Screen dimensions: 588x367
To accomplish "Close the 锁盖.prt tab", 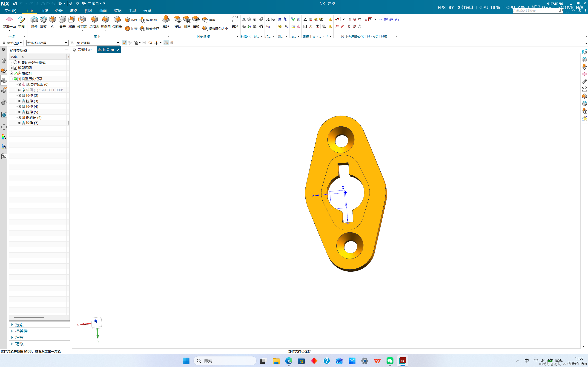I will click(118, 50).
